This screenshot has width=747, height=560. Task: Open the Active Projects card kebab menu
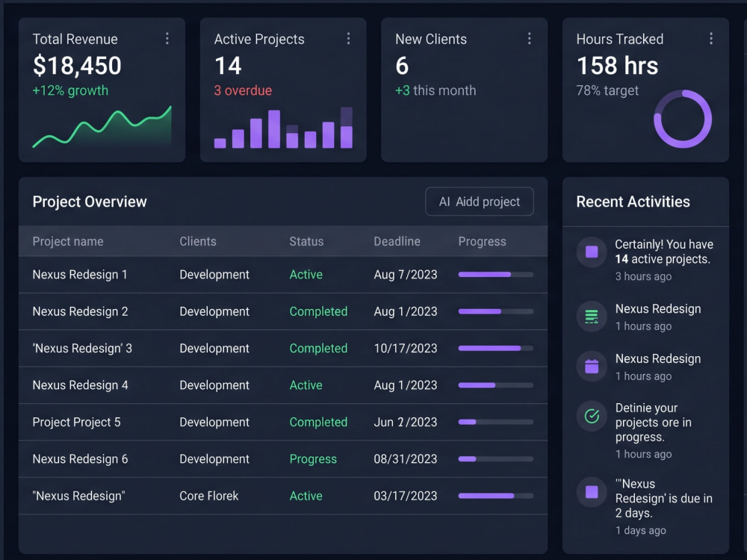tap(348, 39)
